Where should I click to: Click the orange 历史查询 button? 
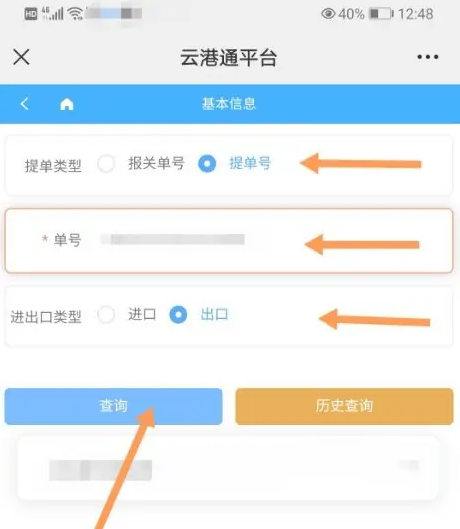coord(344,406)
